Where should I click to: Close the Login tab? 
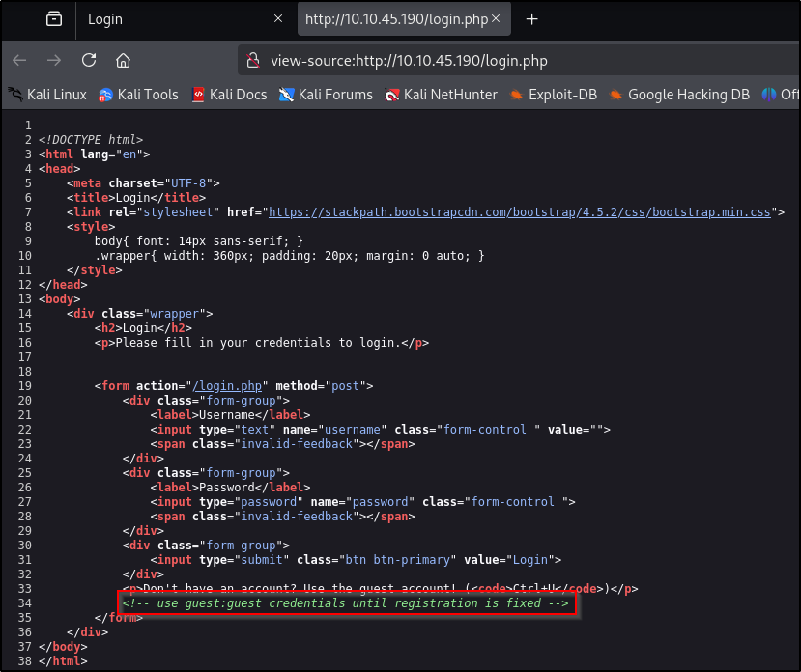[278, 19]
